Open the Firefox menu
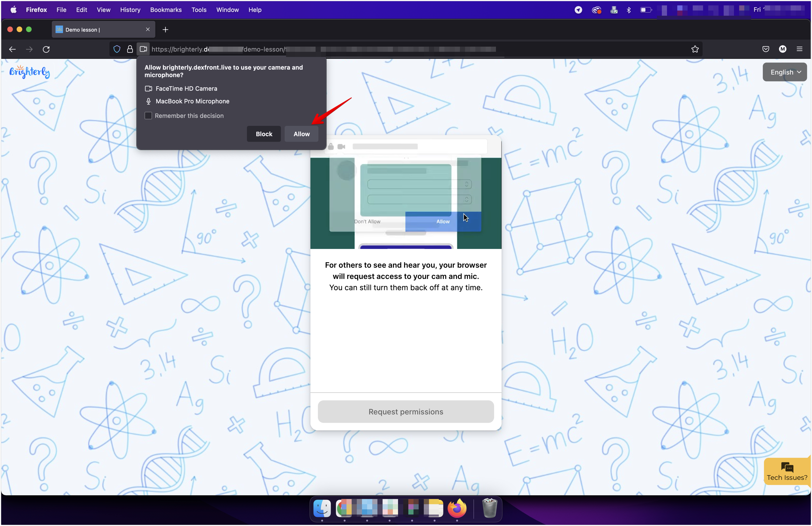The height and width of the screenshot is (526, 812). point(36,10)
